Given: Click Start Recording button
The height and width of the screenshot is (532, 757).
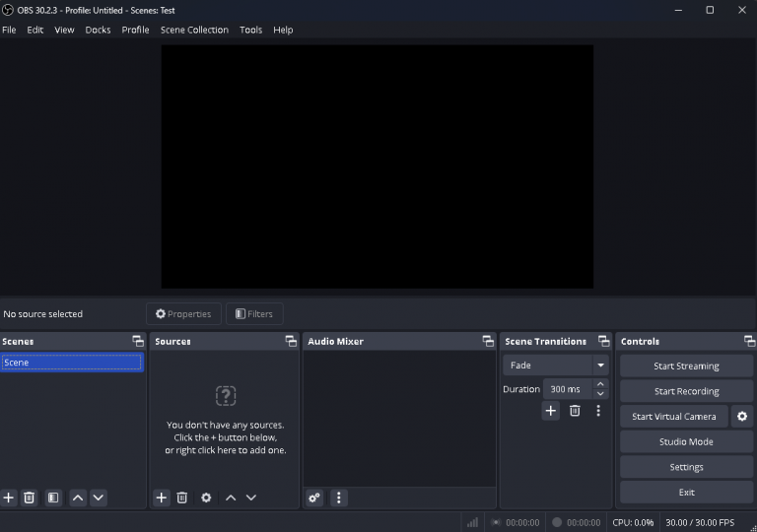Looking at the screenshot, I should (x=686, y=391).
